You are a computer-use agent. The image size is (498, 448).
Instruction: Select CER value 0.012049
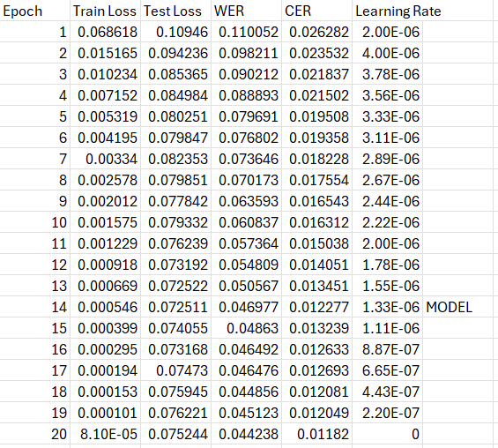click(316, 413)
